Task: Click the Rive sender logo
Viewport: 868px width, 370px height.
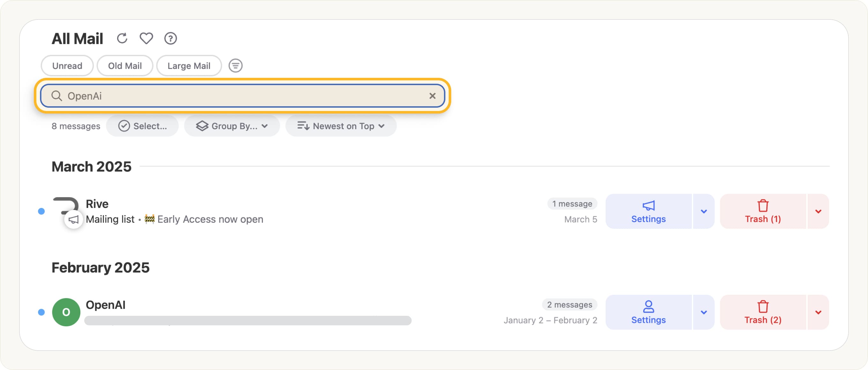Action: 66,205
